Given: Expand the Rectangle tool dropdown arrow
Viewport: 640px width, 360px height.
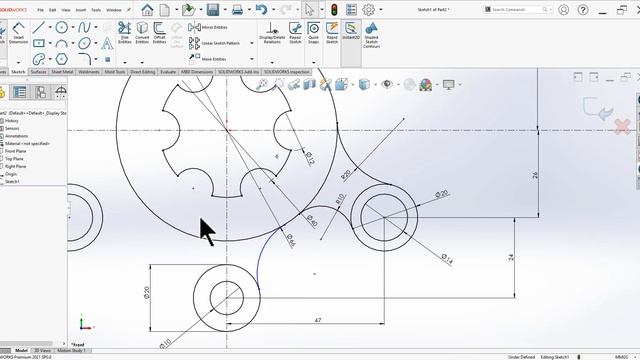Looking at the screenshot, I should (x=50, y=43).
